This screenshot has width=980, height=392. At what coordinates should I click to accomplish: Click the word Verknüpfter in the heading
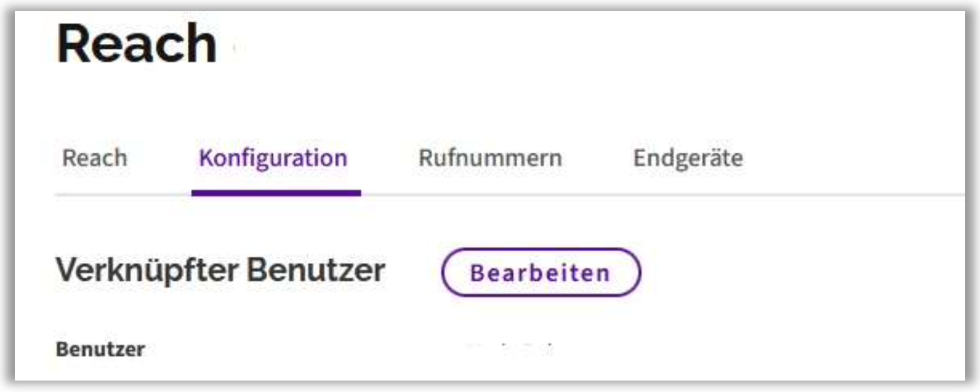tap(147, 270)
